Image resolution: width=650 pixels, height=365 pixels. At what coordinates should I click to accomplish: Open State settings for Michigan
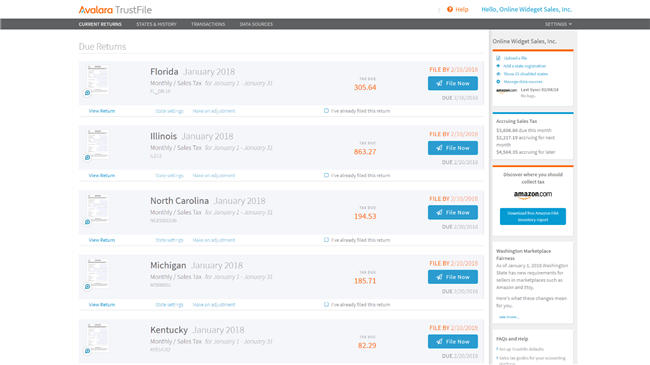pos(169,305)
